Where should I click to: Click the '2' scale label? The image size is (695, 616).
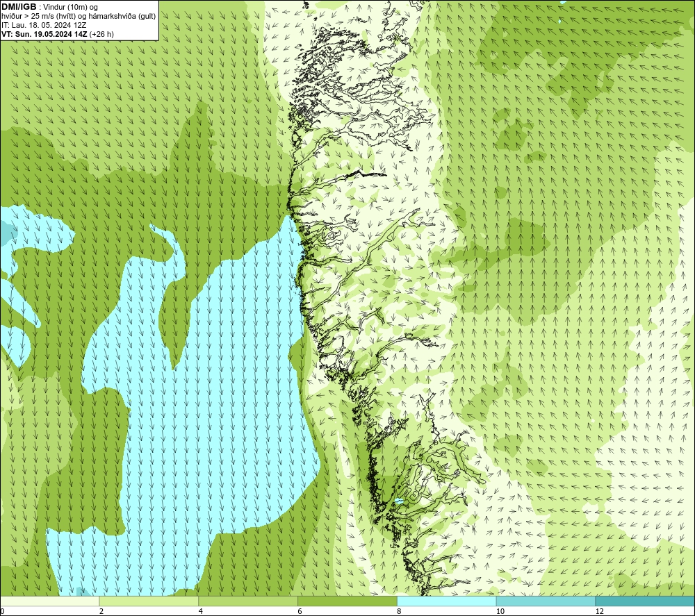coord(101,611)
